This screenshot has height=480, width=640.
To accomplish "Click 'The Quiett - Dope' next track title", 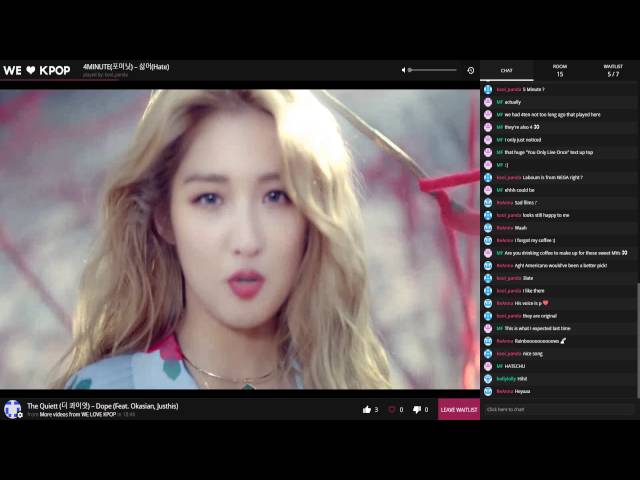I will (102, 406).
